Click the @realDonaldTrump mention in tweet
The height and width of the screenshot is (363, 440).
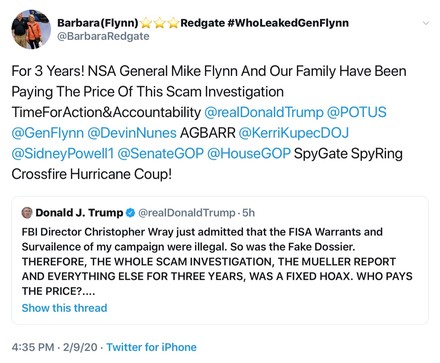tap(263, 112)
